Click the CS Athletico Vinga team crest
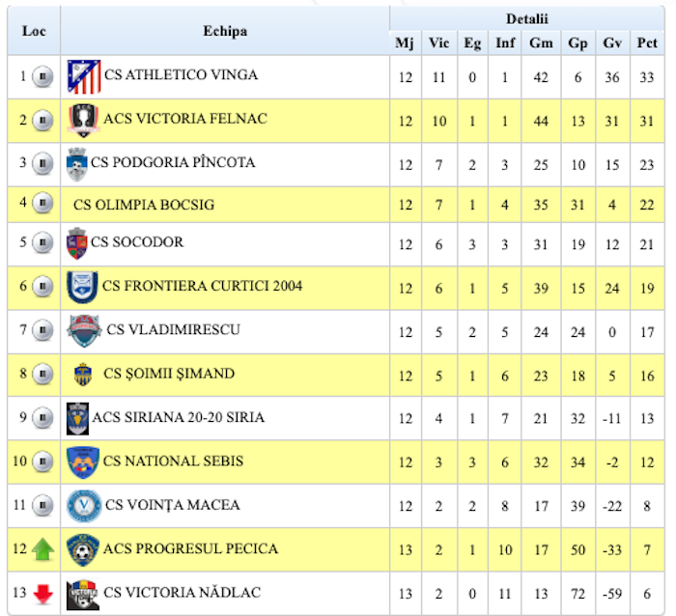676x616 pixels. tap(84, 75)
